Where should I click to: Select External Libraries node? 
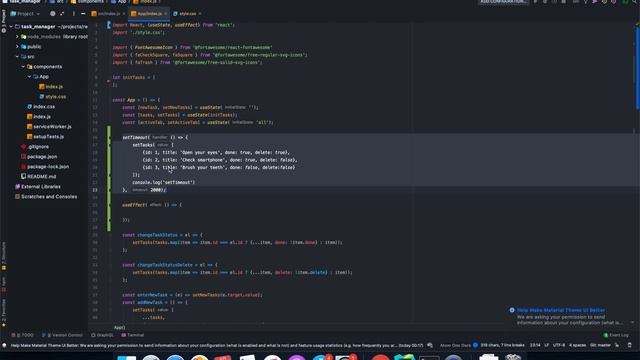point(38,187)
